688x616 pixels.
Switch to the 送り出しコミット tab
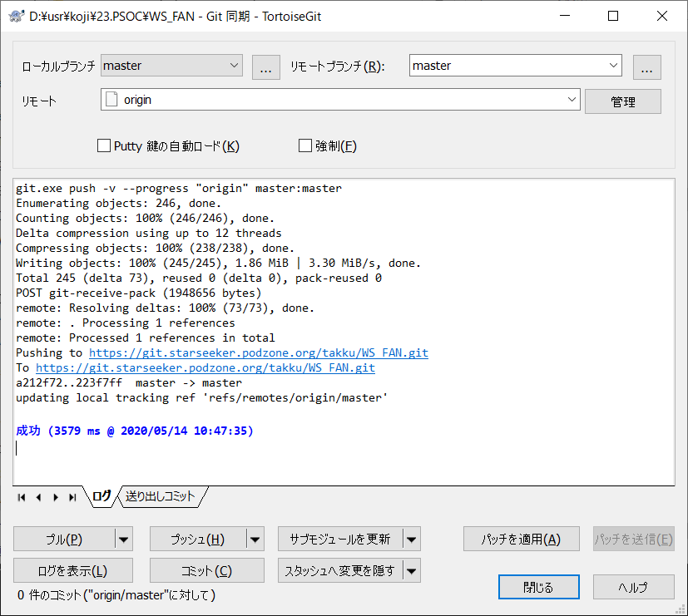(160, 496)
